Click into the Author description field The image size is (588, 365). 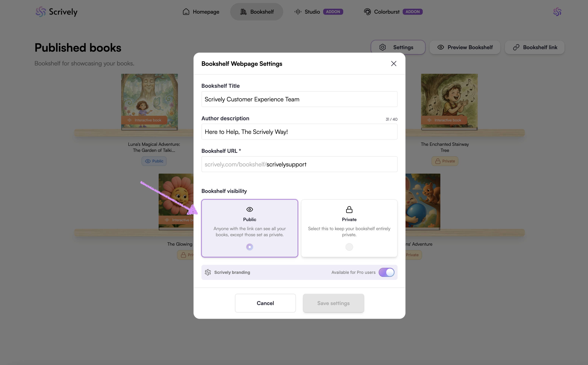coord(299,132)
